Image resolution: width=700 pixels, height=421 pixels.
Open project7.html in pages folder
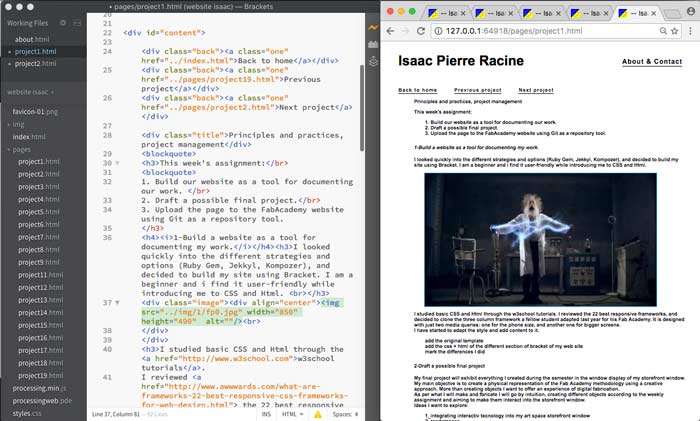pyautogui.click(x=39, y=237)
